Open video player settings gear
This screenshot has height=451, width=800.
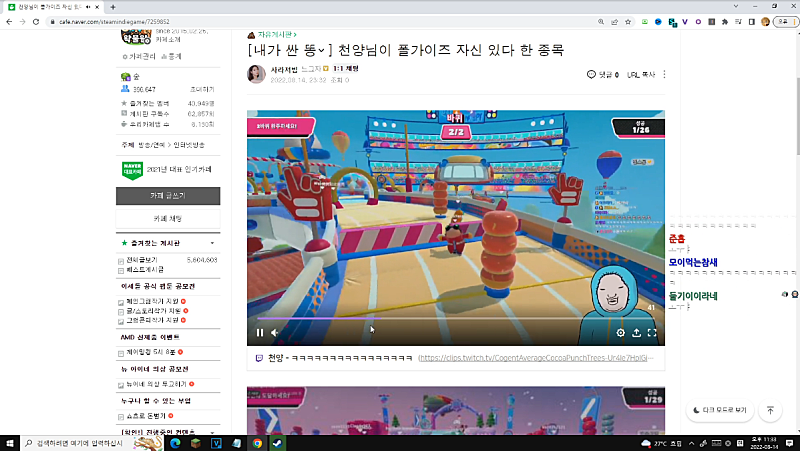620,333
